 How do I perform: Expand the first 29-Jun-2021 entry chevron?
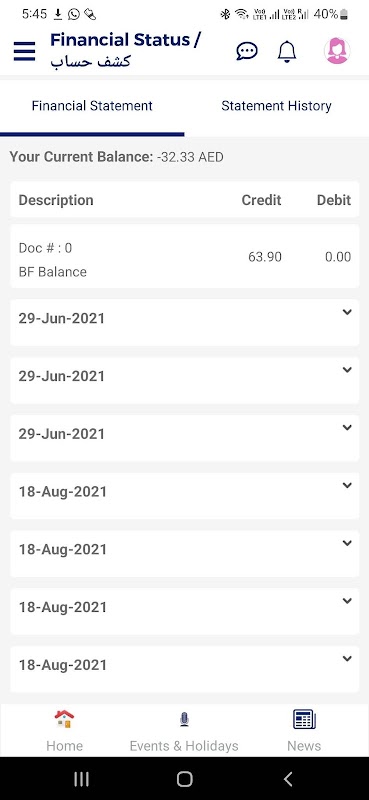click(347, 312)
